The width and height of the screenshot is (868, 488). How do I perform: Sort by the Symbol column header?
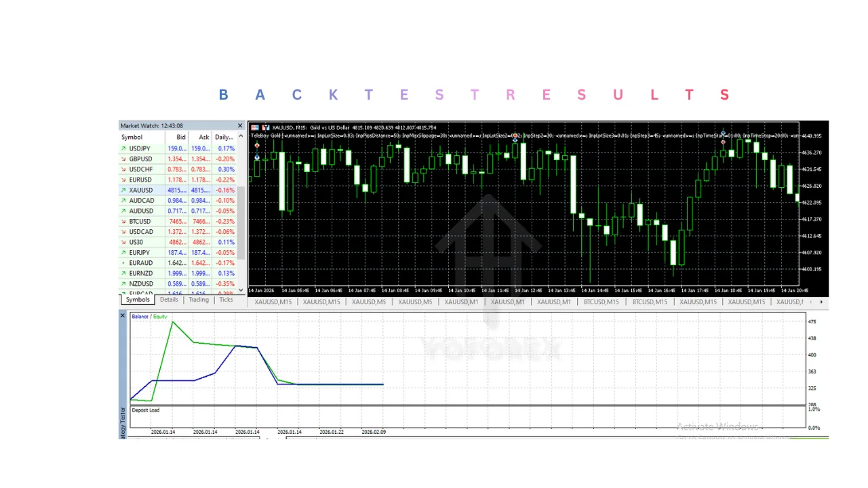[x=132, y=137]
